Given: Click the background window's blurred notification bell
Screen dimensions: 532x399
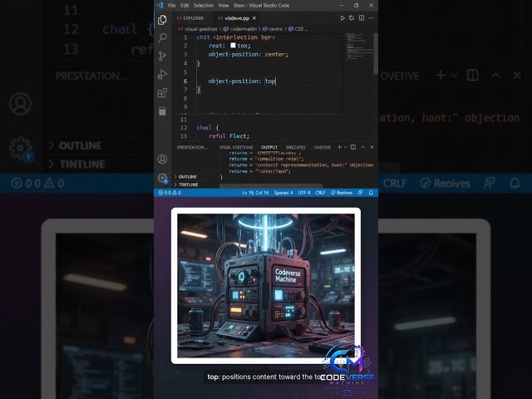Looking at the screenshot, I should point(515,183).
